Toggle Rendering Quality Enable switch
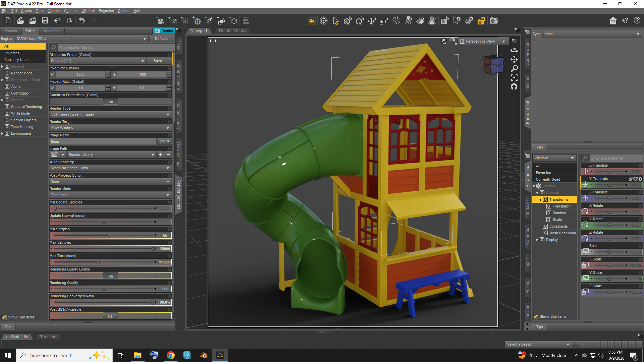The image size is (644, 362). click(x=111, y=276)
